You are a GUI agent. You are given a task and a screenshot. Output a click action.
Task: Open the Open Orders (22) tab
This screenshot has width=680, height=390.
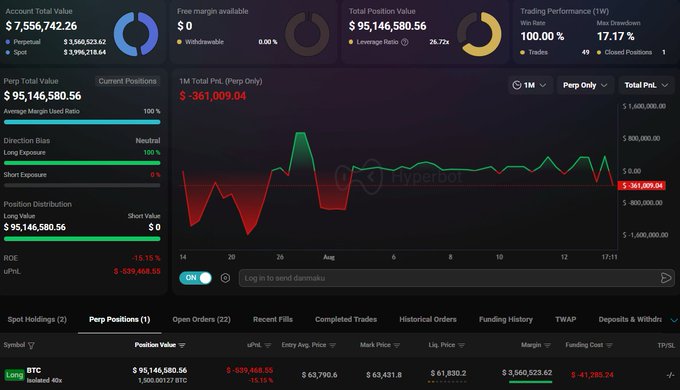pyautogui.click(x=201, y=319)
